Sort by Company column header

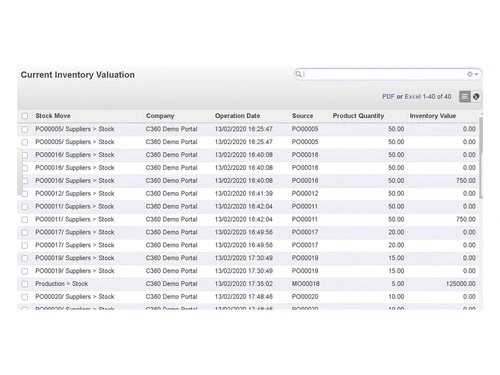click(160, 116)
